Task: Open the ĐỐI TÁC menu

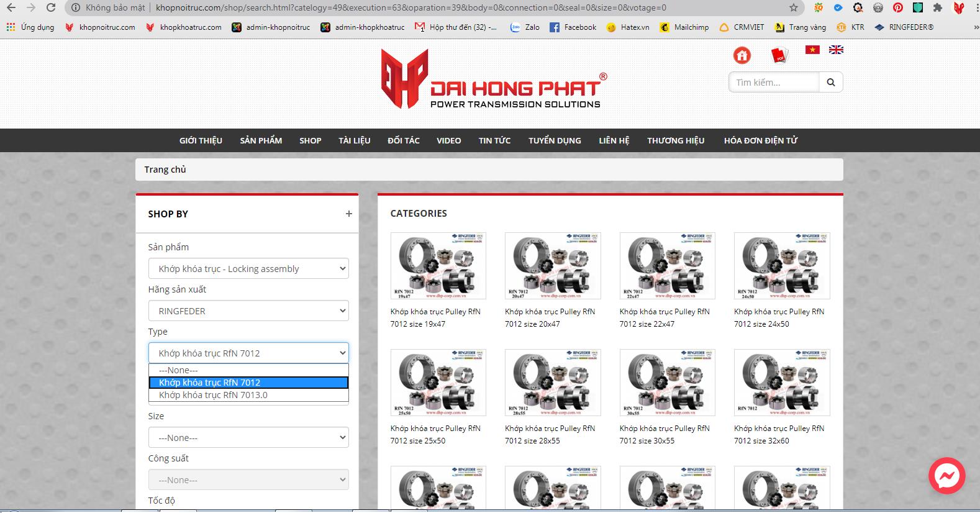Action: 404,140
